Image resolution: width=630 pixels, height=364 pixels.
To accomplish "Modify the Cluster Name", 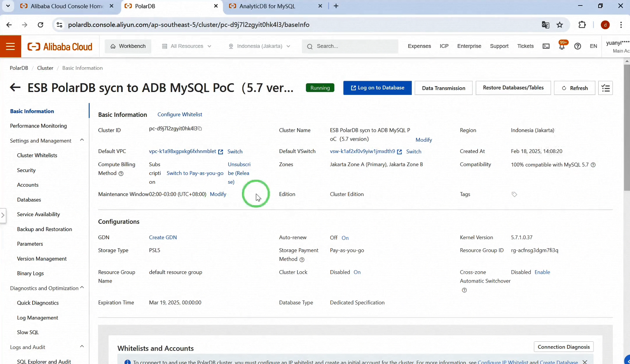I will pyautogui.click(x=424, y=140).
